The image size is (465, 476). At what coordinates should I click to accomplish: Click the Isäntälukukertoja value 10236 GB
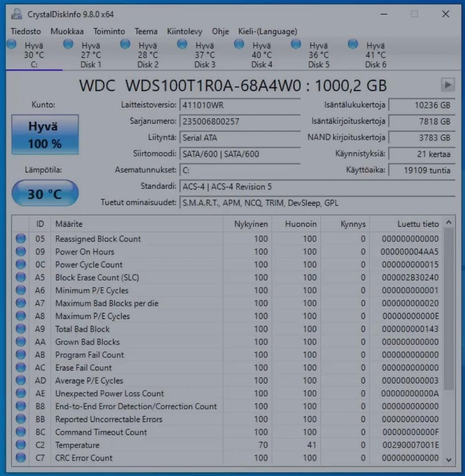coord(421,105)
